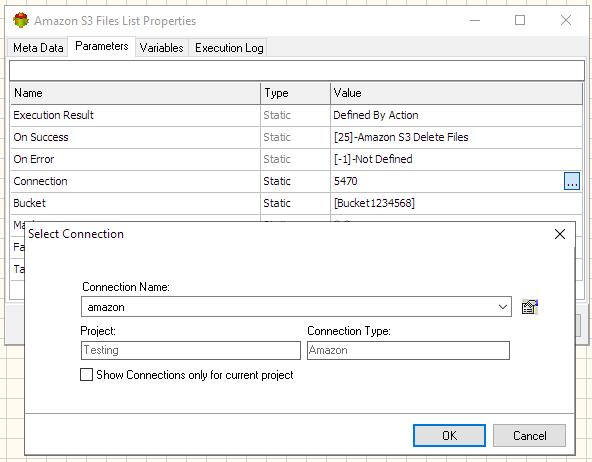Click the [Bucket1234568] value
The height and width of the screenshot is (462, 592).
click(x=374, y=203)
